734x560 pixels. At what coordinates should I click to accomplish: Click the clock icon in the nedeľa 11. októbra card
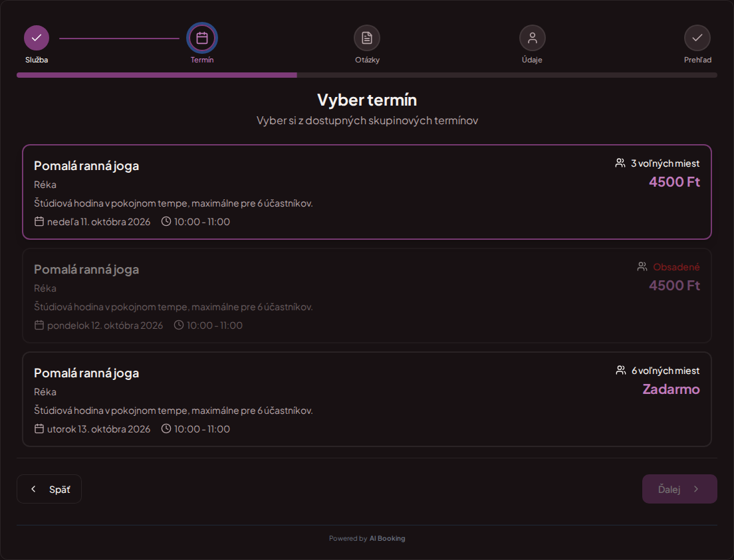166,221
